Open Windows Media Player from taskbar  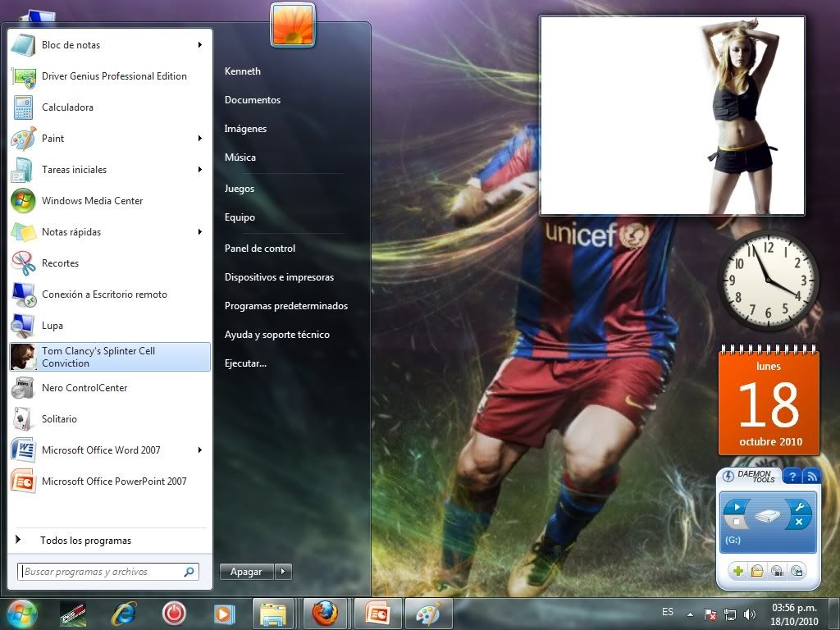[224, 614]
